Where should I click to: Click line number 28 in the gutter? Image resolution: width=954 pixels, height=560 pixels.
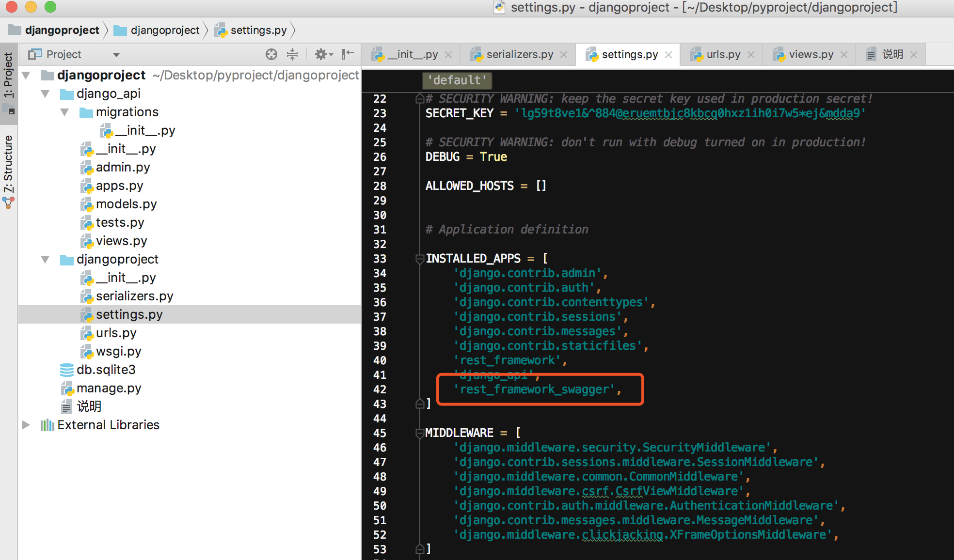[380, 186]
